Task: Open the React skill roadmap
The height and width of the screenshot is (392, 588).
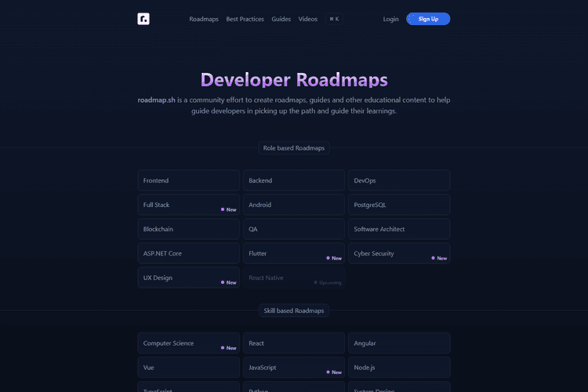Action: click(x=294, y=343)
